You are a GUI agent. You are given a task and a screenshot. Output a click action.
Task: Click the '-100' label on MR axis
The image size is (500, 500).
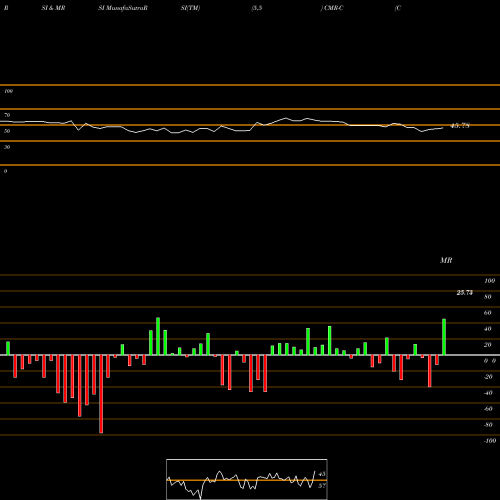point(490,441)
